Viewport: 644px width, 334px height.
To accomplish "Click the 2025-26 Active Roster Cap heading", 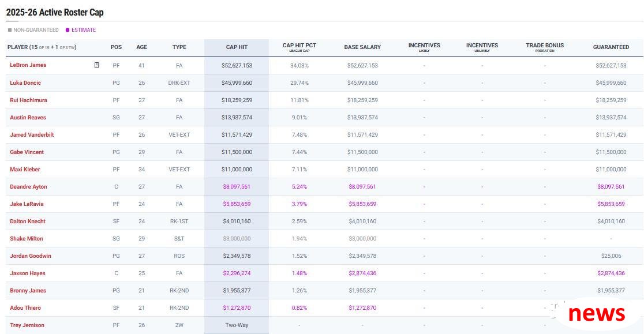I will (55, 12).
